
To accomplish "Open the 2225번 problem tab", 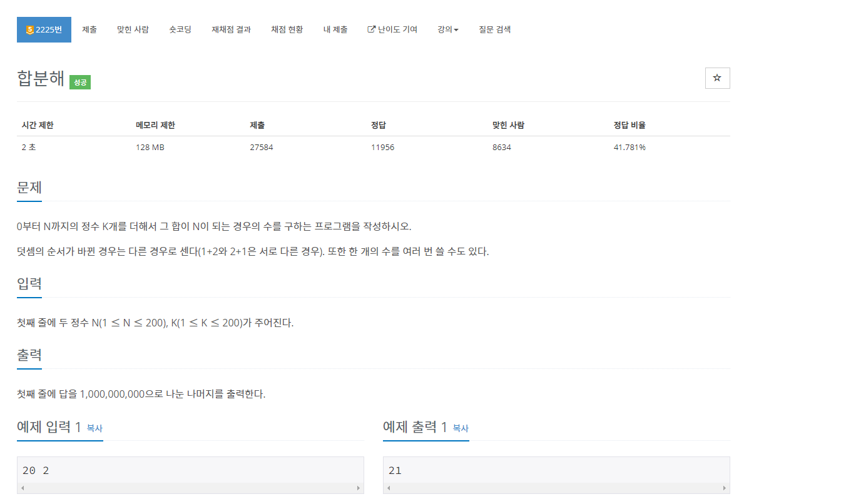I will click(x=44, y=29).
